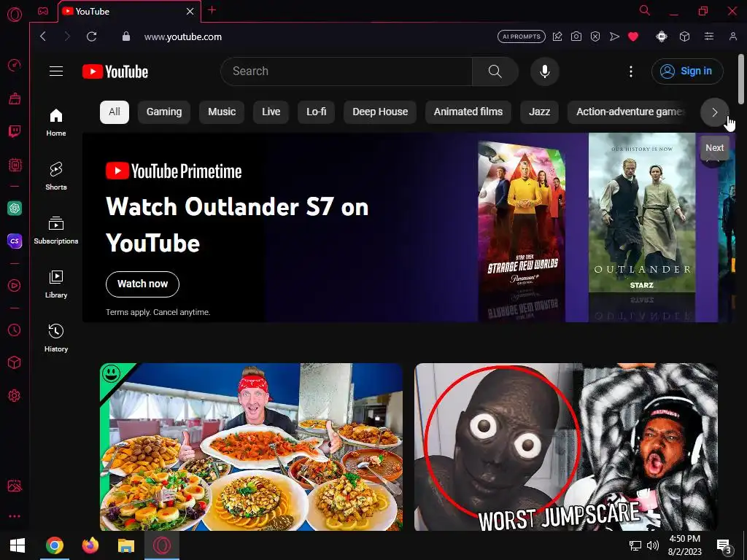Select the Gaming filter chip

[164, 112]
